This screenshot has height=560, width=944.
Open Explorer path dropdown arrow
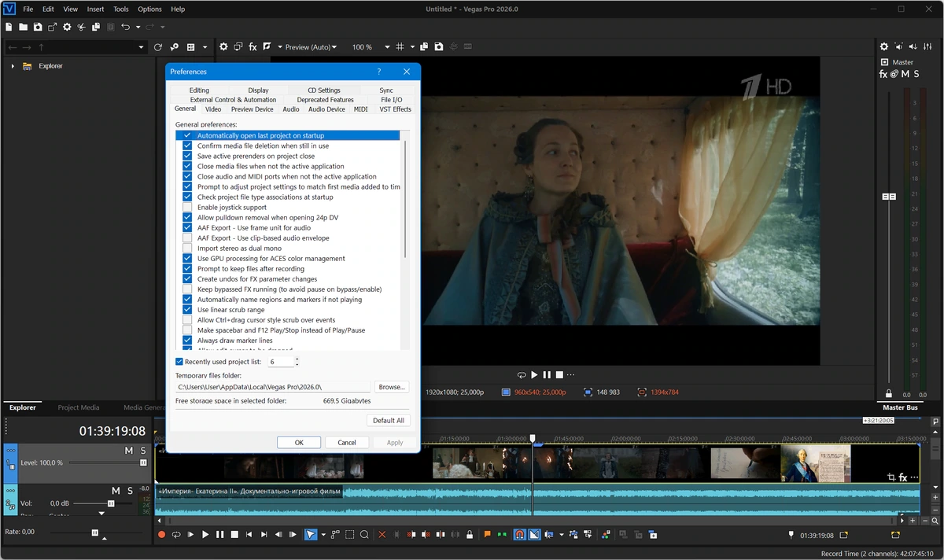coord(141,47)
